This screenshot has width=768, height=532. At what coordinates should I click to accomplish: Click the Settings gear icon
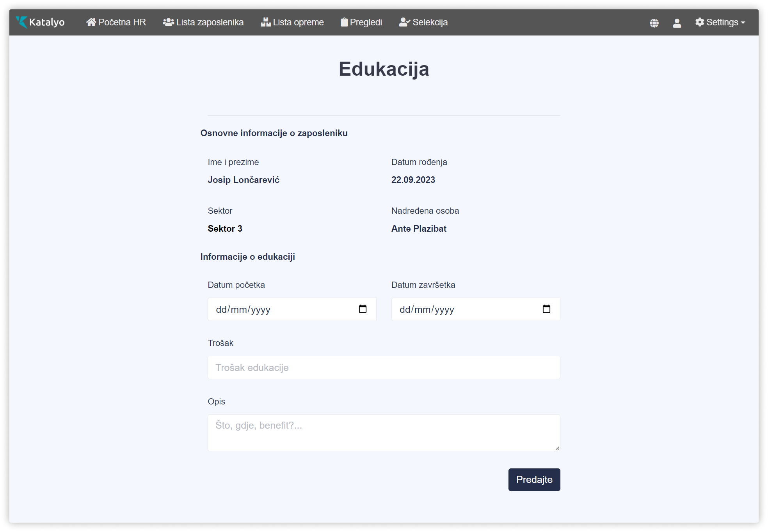700,22
